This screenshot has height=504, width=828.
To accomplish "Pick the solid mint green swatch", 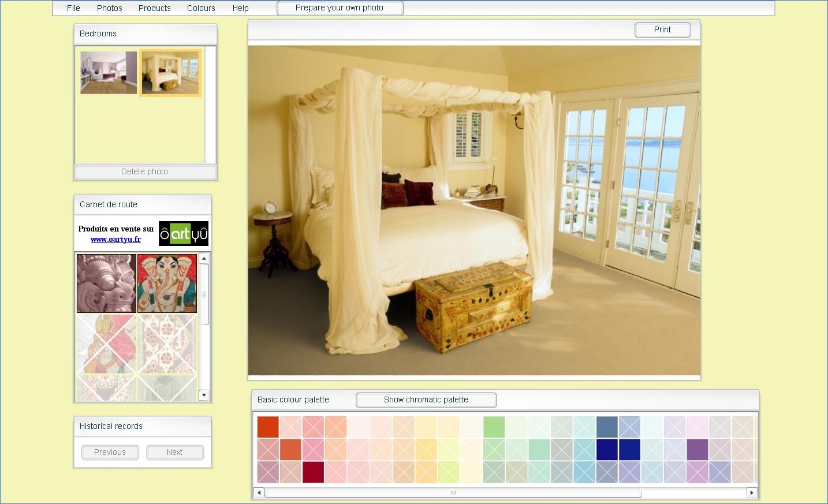I will [539, 450].
